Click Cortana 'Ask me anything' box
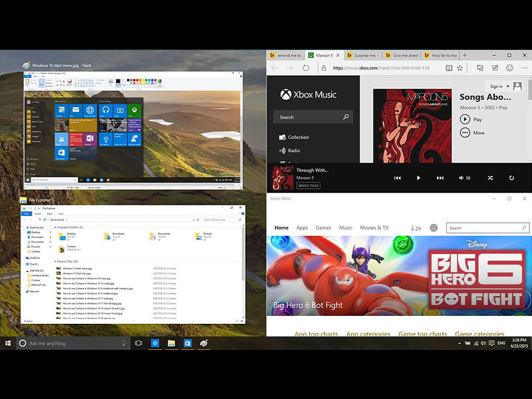The width and height of the screenshot is (532, 399). (x=73, y=343)
